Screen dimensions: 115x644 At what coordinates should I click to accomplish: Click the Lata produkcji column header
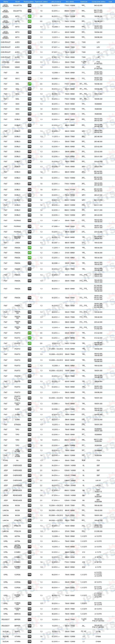[x=55, y=1]
